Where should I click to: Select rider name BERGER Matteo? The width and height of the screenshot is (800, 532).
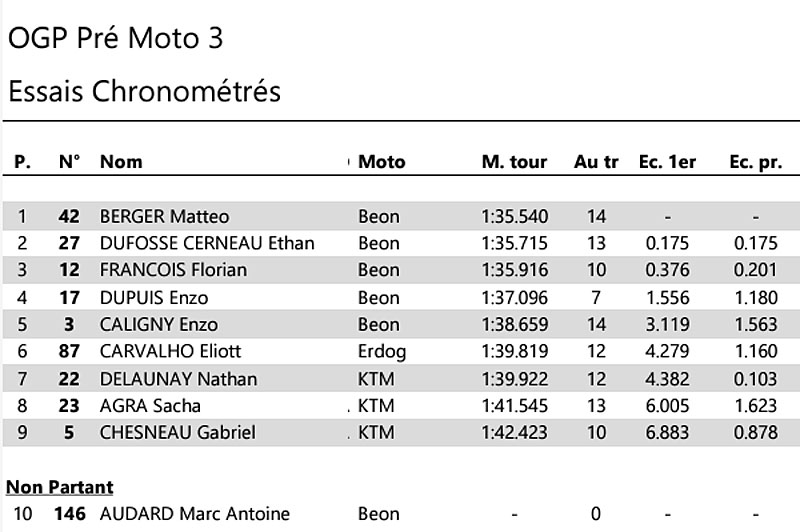pos(164,216)
